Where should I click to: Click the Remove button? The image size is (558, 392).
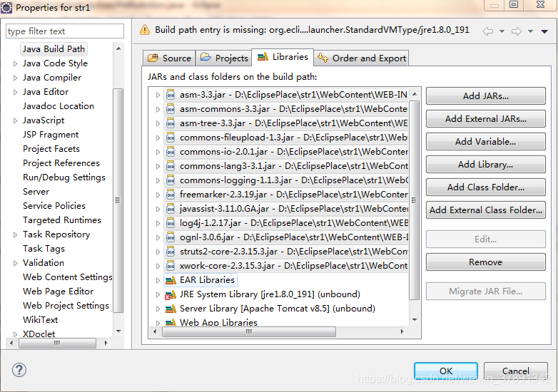tap(485, 262)
